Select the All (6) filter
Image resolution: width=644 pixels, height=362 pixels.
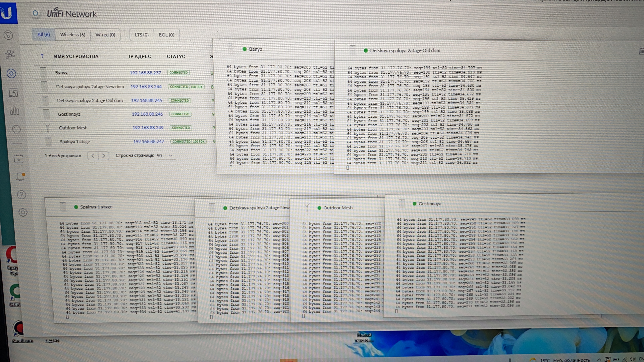pyautogui.click(x=43, y=35)
